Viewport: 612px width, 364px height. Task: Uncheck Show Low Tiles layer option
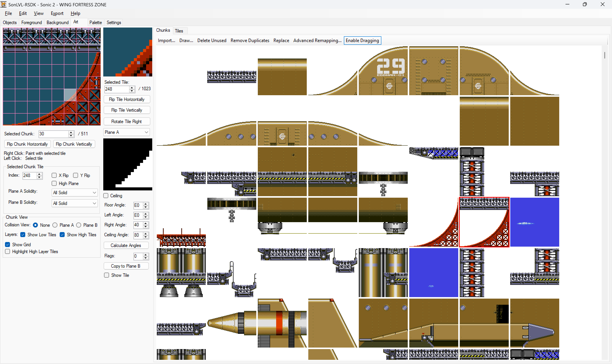click(x=23, y=235)
